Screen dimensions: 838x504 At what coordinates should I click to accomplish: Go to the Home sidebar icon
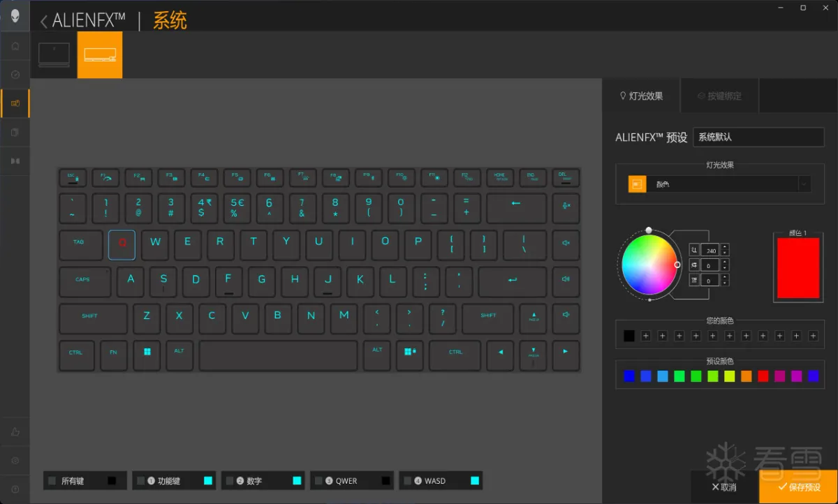(x=15, y=46)
